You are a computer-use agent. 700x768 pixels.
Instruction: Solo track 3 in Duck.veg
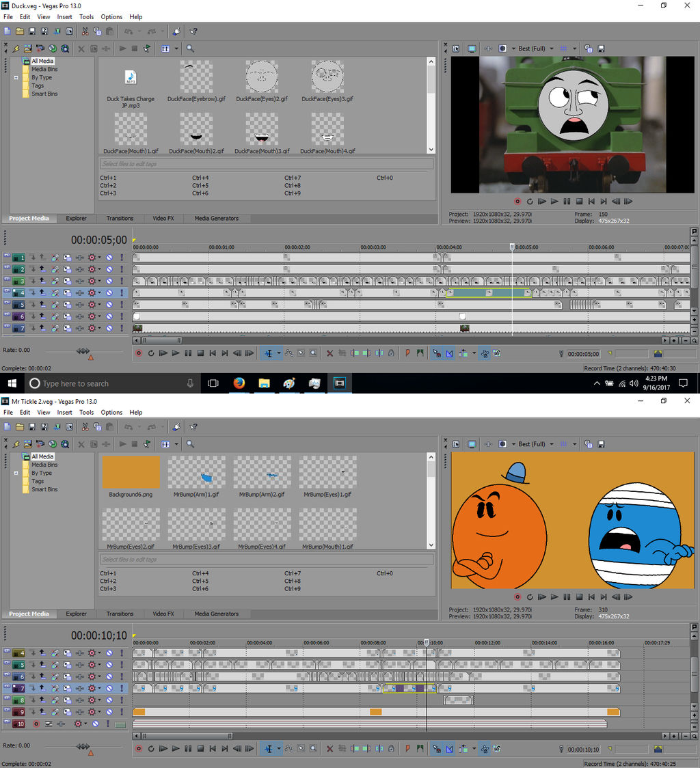tap(122, 281)
